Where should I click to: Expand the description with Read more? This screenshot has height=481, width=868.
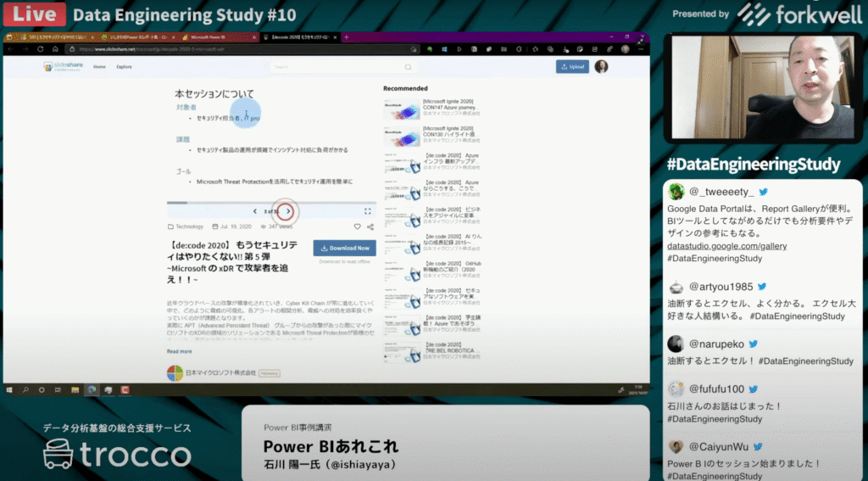(x=179, y=350)
